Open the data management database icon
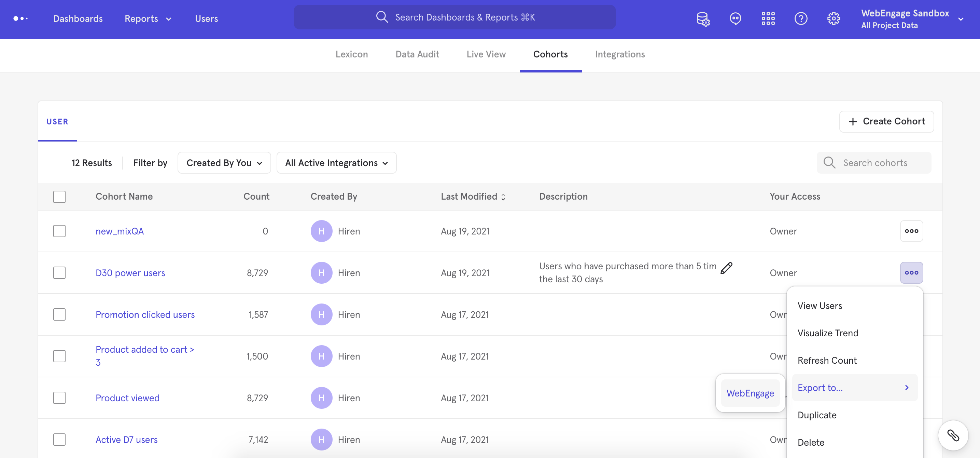 pyautogui.click(x=703, y=19)
